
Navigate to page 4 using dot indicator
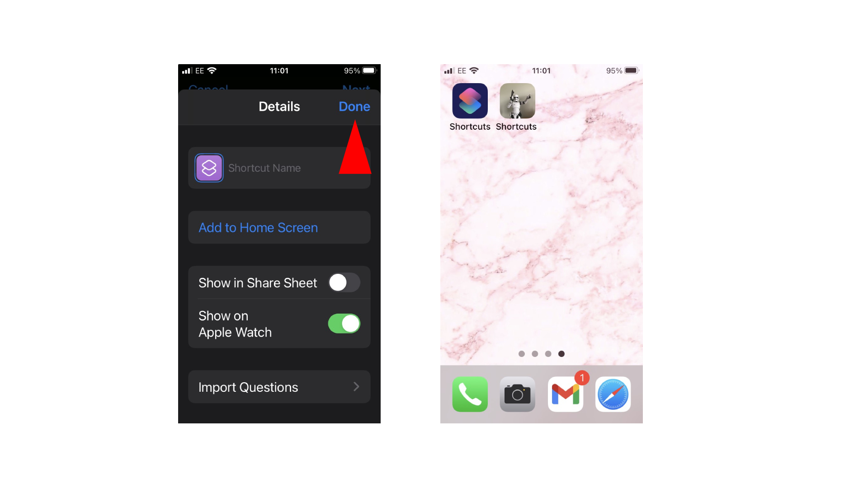561,354
